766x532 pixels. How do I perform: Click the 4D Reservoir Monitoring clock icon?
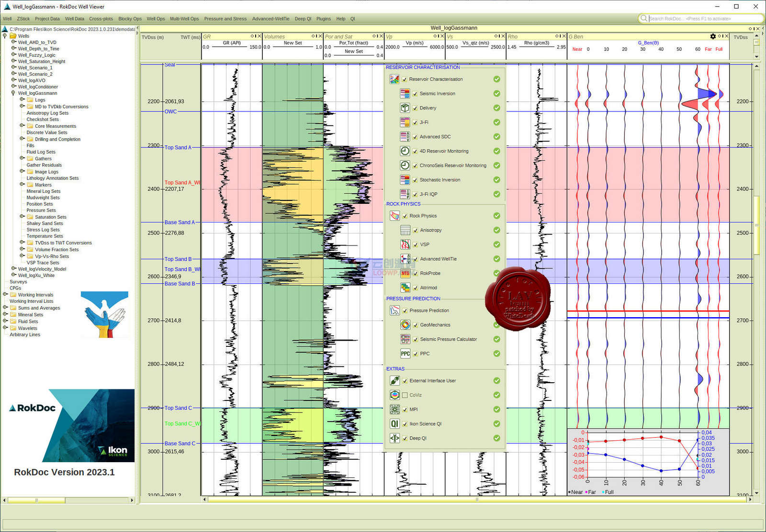pos(405,151)
